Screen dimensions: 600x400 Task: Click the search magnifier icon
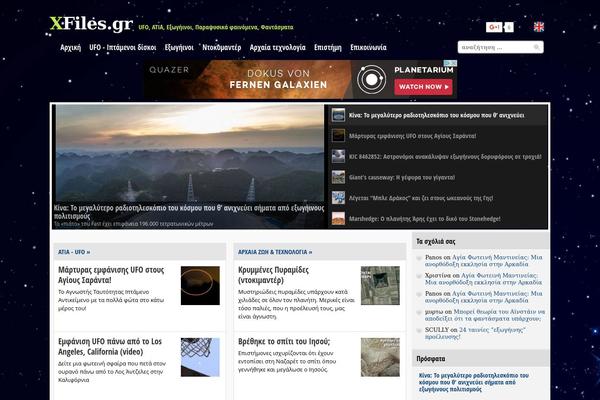tap(537, 47)
